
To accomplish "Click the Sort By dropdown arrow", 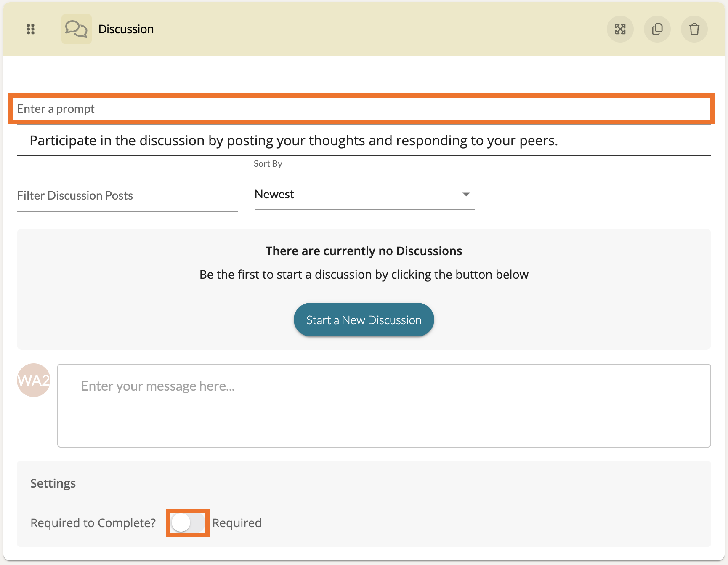I will [466, 195].
